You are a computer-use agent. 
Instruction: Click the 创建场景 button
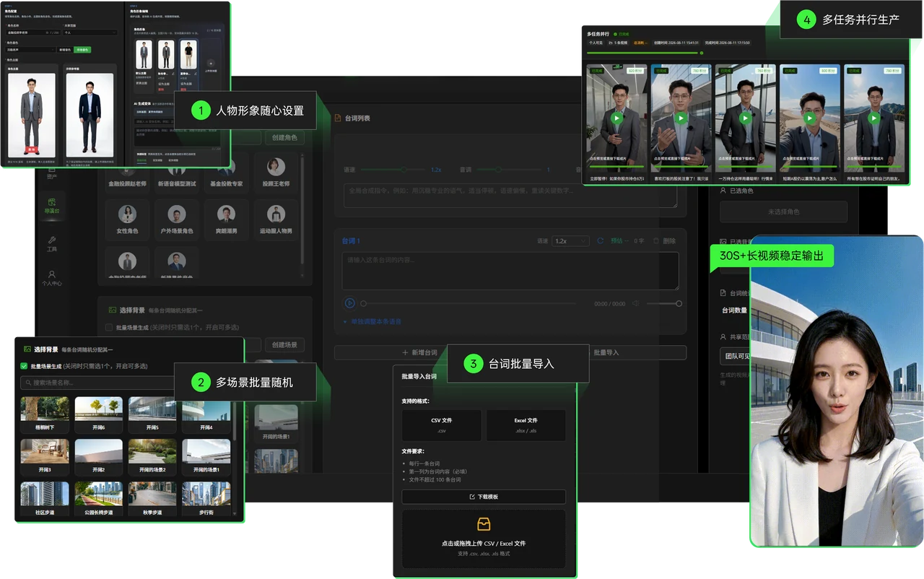[x=284, y=345]
